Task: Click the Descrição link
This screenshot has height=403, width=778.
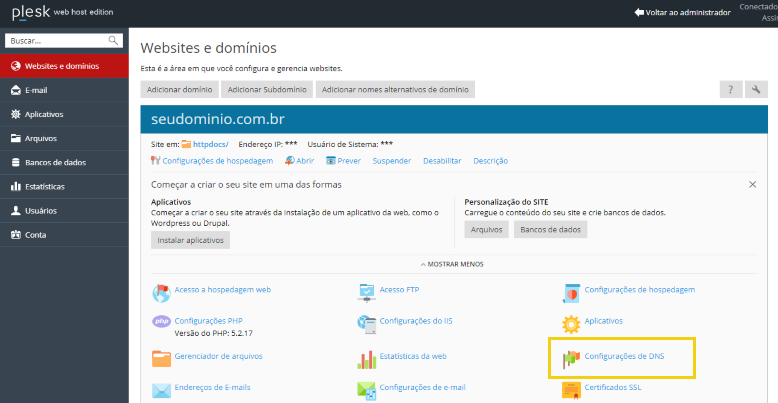Action: tap(491, 161)
